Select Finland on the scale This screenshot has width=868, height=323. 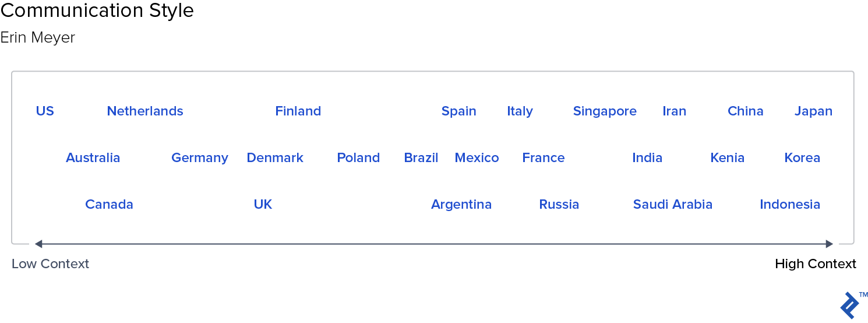pos(298,111)
